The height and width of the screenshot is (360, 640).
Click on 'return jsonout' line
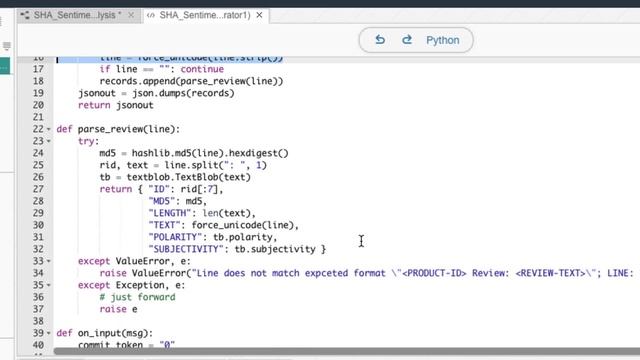point(116,105)
